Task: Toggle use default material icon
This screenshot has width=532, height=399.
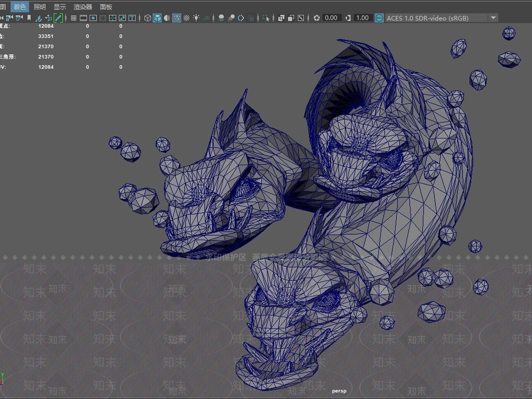Action: click(x=167, y=18)
